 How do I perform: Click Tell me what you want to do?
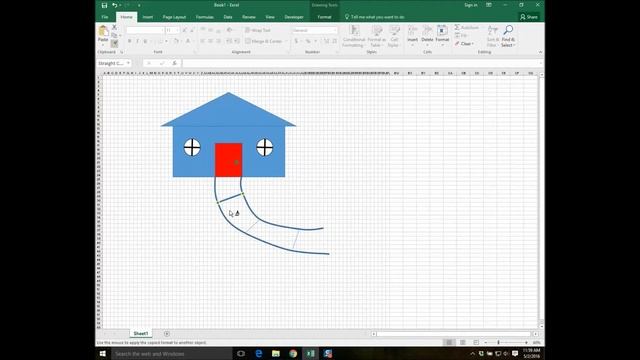pos(374,17)
